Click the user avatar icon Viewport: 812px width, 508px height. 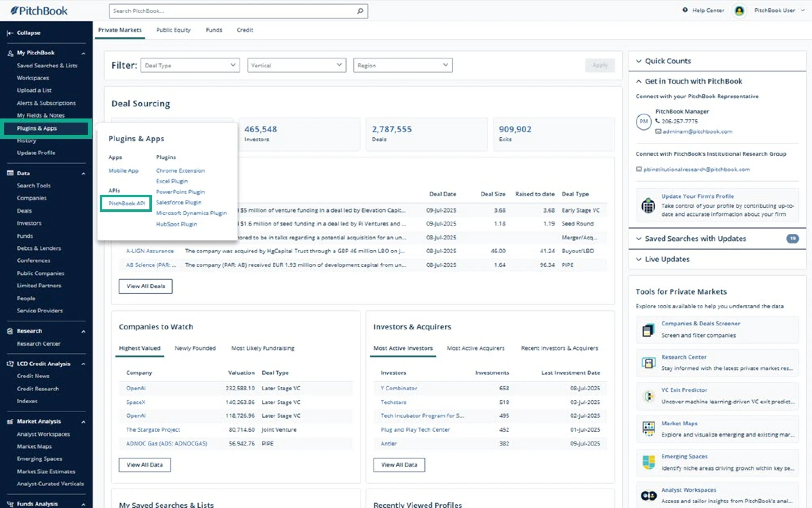(739, 11)
